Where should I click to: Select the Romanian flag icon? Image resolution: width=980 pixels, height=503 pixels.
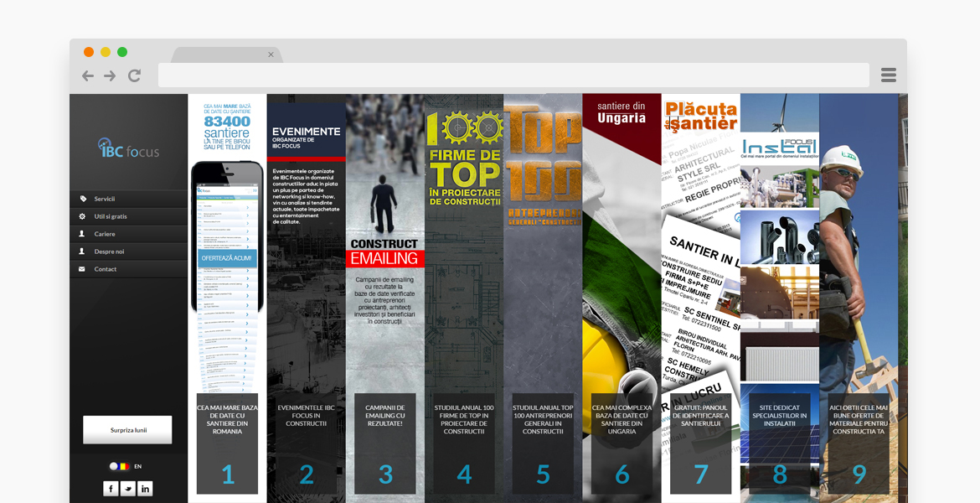pyautogui.click(x=124, y=466)
